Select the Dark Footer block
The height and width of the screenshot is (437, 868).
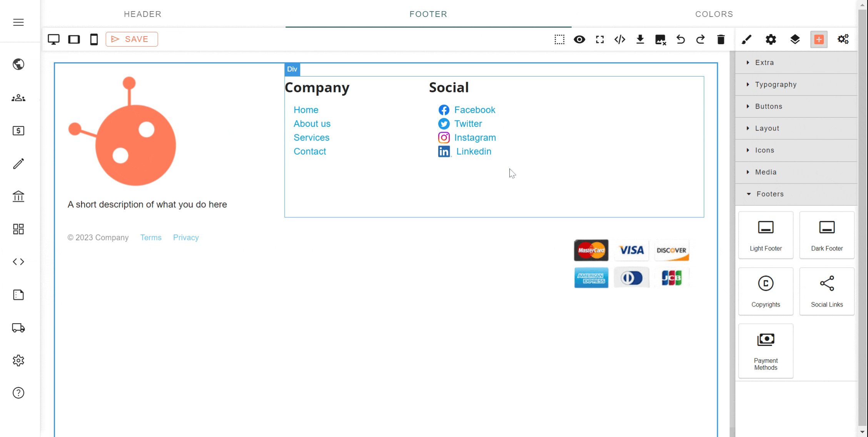coord(826,235)
